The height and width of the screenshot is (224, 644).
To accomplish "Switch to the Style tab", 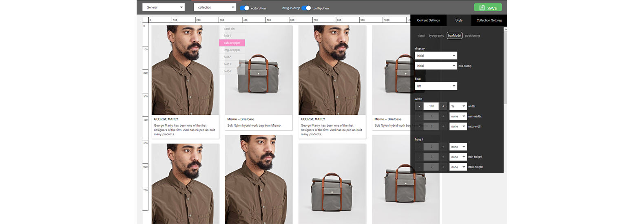I will [x=459, y=20].
